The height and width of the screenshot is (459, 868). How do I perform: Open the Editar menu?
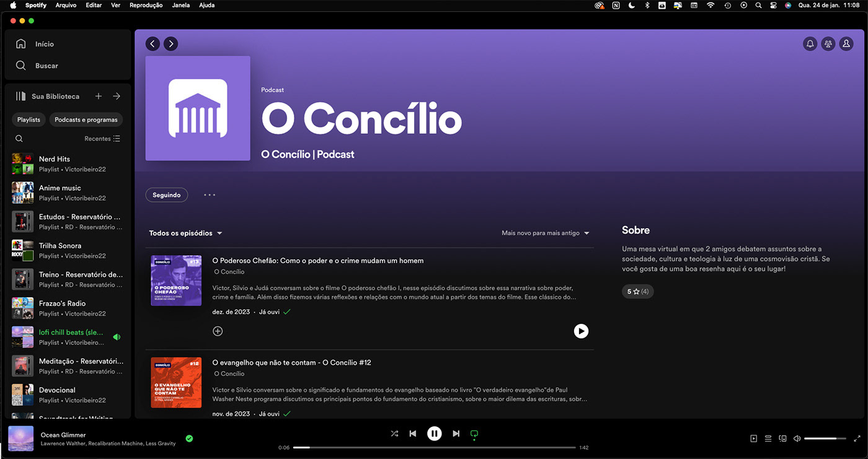[94, 5]
